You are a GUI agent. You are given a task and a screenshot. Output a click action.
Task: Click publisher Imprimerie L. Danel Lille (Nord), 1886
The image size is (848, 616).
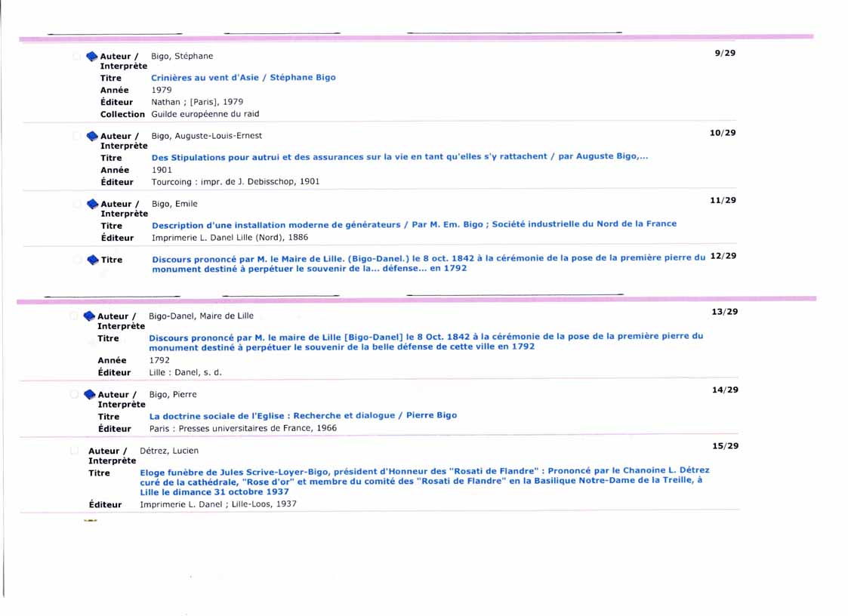(230, 238)
